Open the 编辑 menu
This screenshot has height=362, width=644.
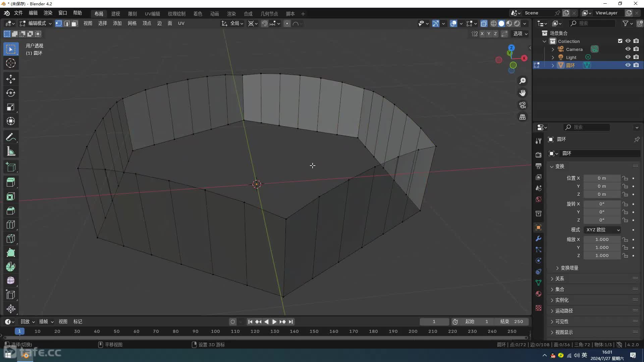pos(33,13)
